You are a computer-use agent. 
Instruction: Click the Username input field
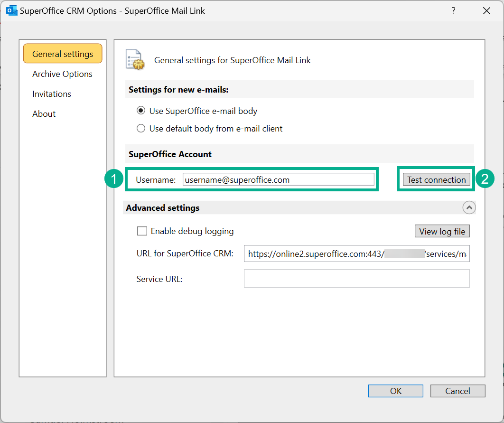click(x=279, y=179)
